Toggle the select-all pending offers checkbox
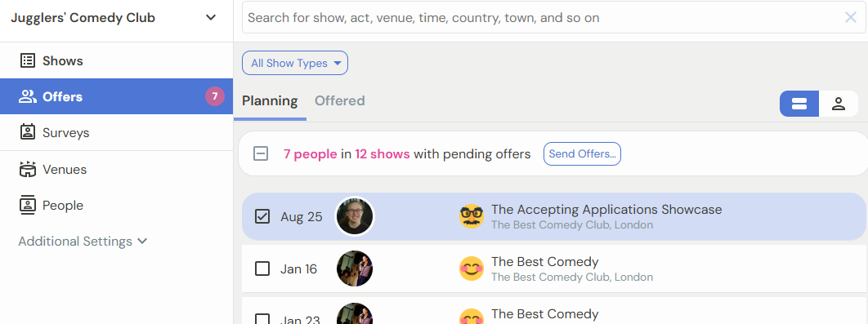 (x=261, y=153)
